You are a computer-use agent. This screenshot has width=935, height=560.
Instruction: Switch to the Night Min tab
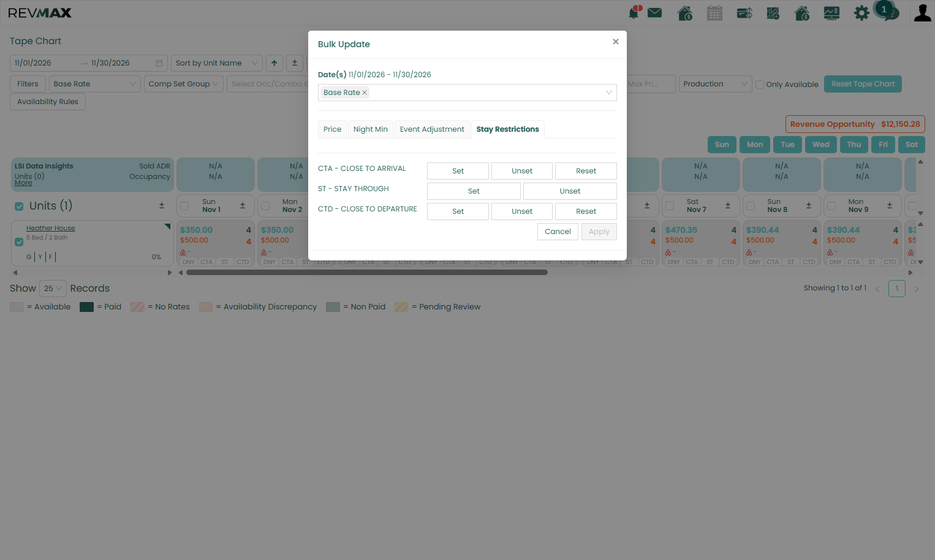pyautogui.click(x=371, y=129)
